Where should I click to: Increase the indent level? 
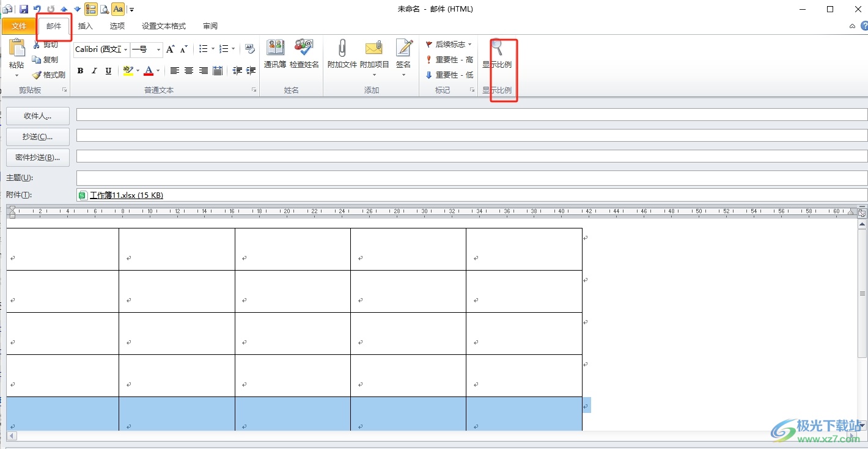coord(251,71)
